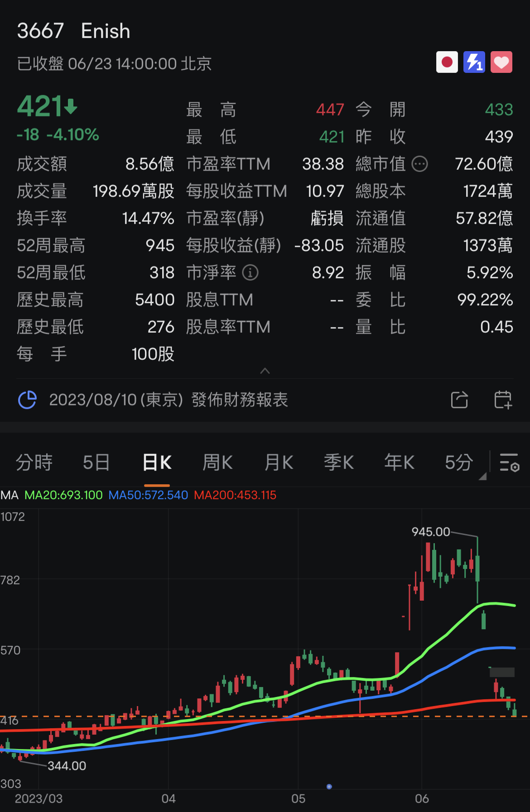Tap the 委比 value 99.22%
The width and height of the screenshot is (530, 812).
485,300
